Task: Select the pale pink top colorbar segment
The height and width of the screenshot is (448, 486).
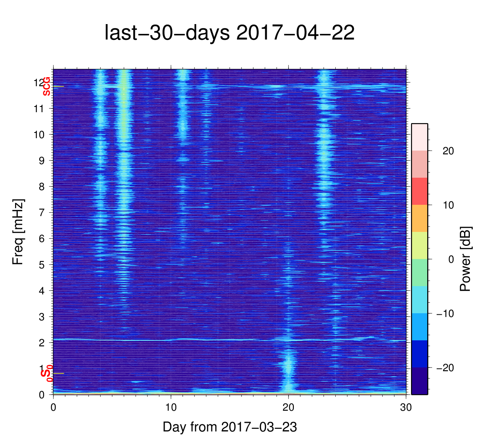Action: tap(419, 137)
